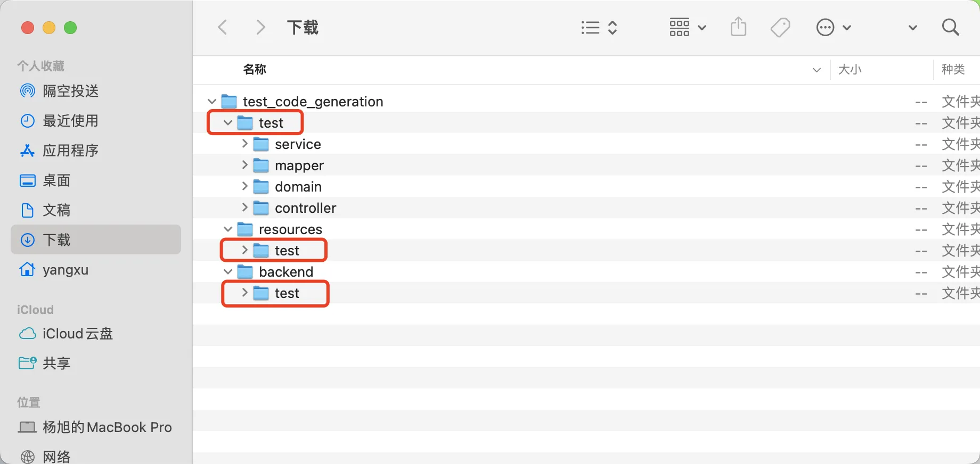
Task: Select the domain folder icon
Action: (261, 186)
